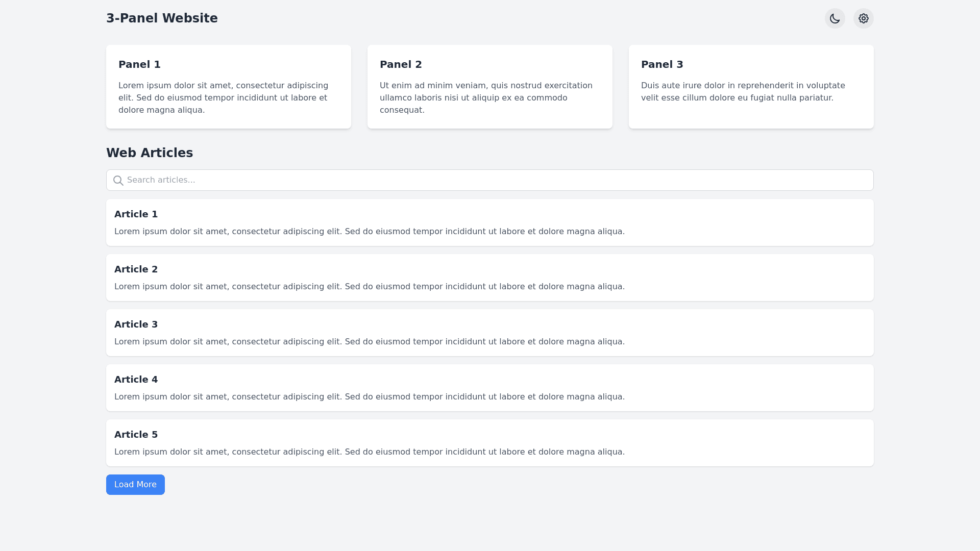Viewport: 980px width, 551px height.
Task: Click Article 1 description text
Action: [369, 232]
